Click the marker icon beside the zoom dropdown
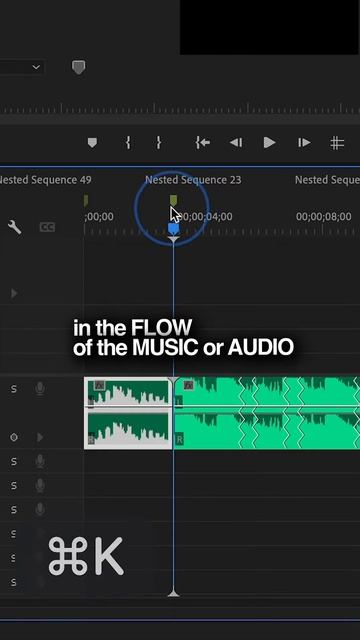 78,67
